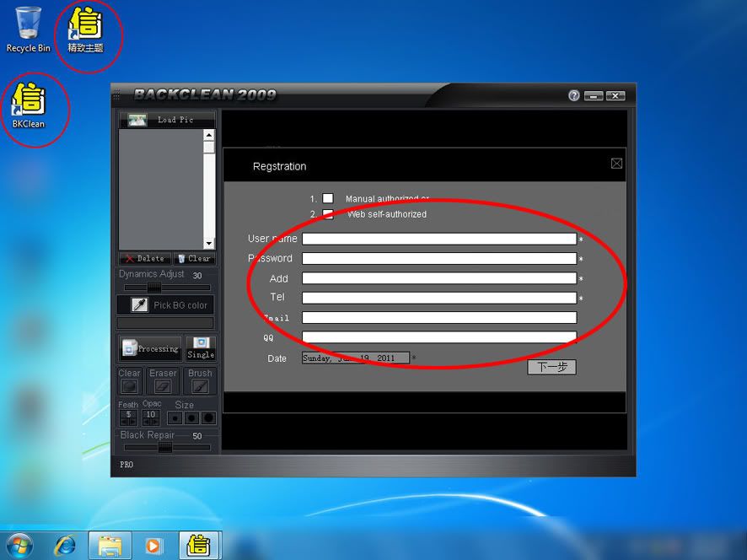
Task: Decrease the Feath value
Action: click(124, 423)
